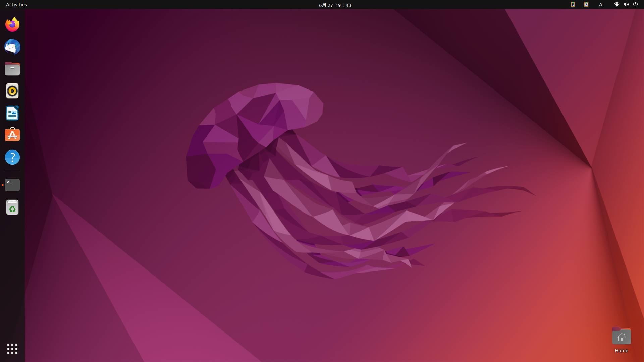Launch Rhythmbox music player
Screen dimensions: 644x362
tap(12, 91)
